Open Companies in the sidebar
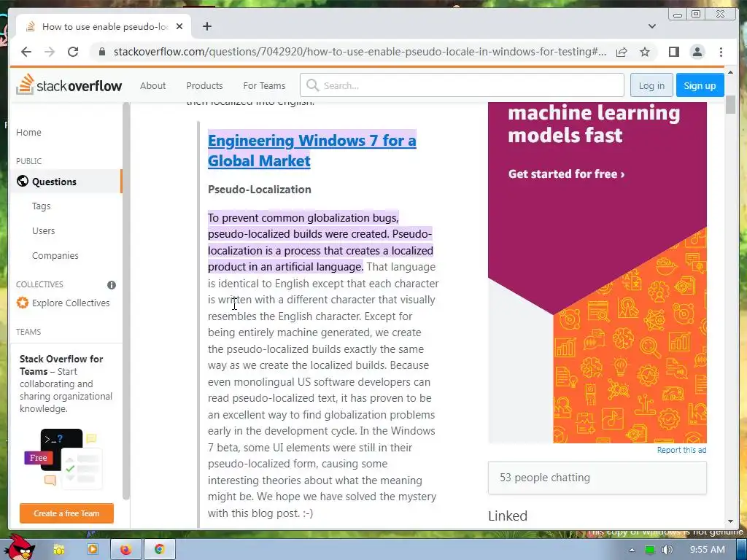This screenshot has width=747, height=560. pos(55,256)
